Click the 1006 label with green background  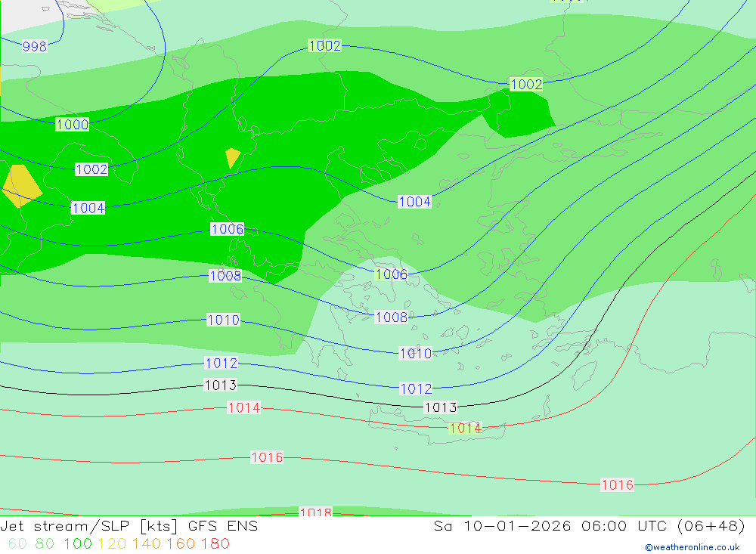[392, 274]
